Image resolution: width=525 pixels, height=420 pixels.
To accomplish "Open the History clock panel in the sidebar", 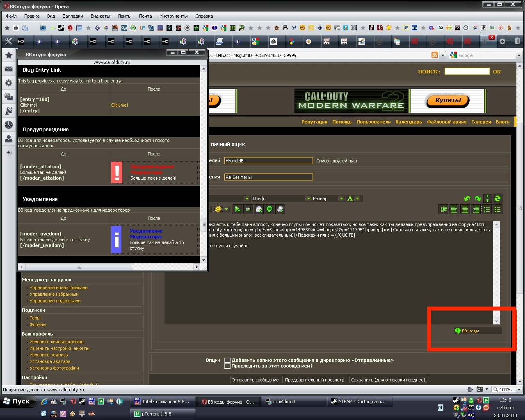I will click(9, 125).
